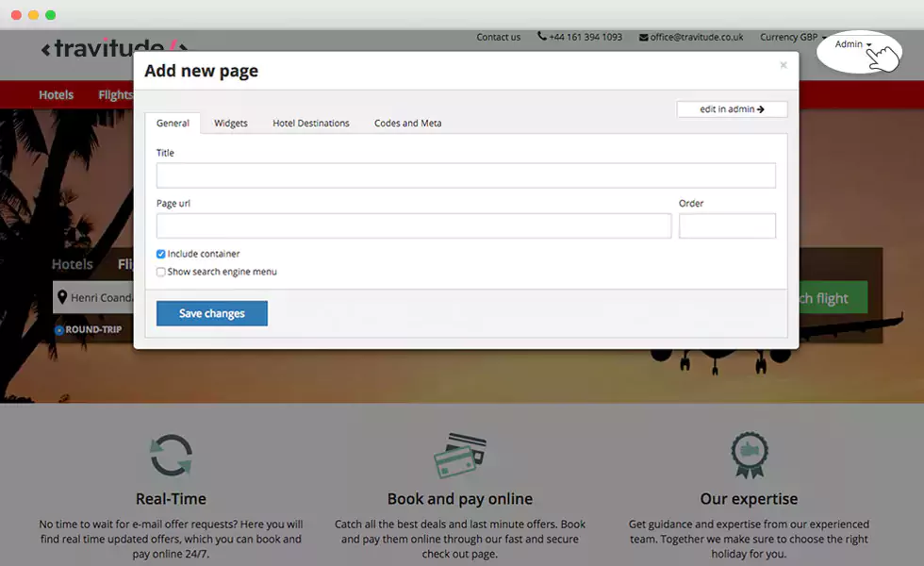The width and height of the screenshot is (924, 566).
Task: Select Contact us in the top bar
Action: 498,37
